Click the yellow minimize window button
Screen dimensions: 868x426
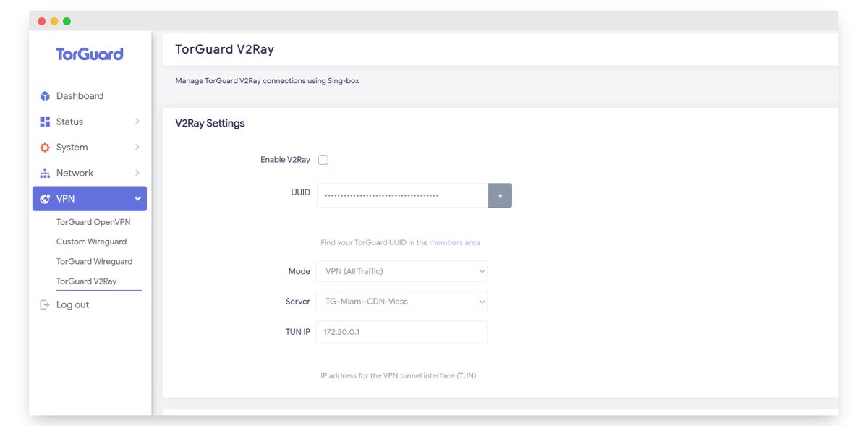click(54, 21)
